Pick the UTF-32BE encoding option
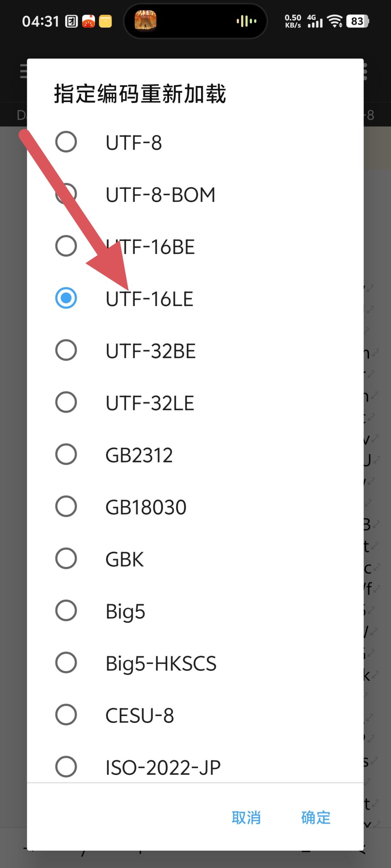Viewport: 391px width, 868px height. 66,350
